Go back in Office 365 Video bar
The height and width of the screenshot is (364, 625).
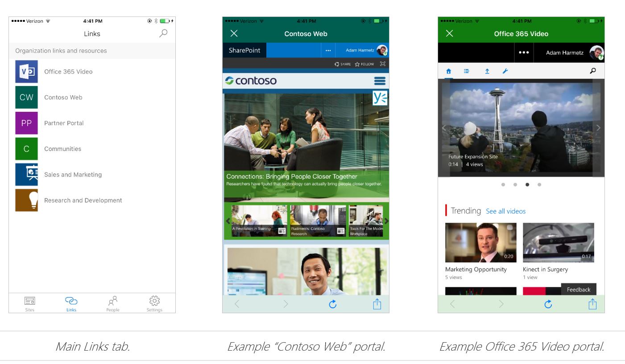click(452, 304)
